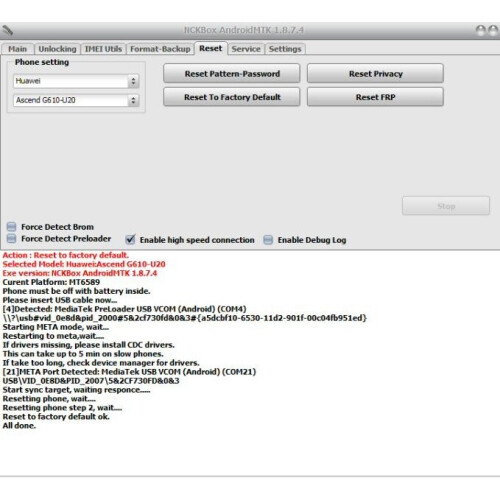Click log line 'This can take up to 5 min on slow phones.'
Viewport: 500px width, 500px height.
coord(83,354)
